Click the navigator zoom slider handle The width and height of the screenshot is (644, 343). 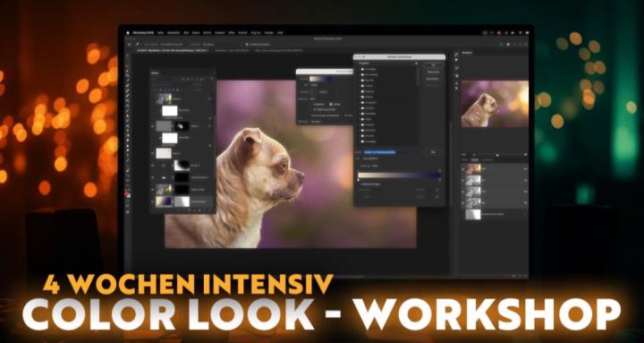pos(497,155)
